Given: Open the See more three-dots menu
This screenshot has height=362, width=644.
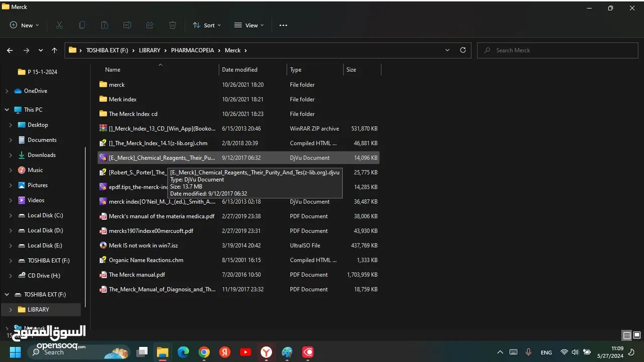Looking at the screenshot, I should tap(283, 25).
